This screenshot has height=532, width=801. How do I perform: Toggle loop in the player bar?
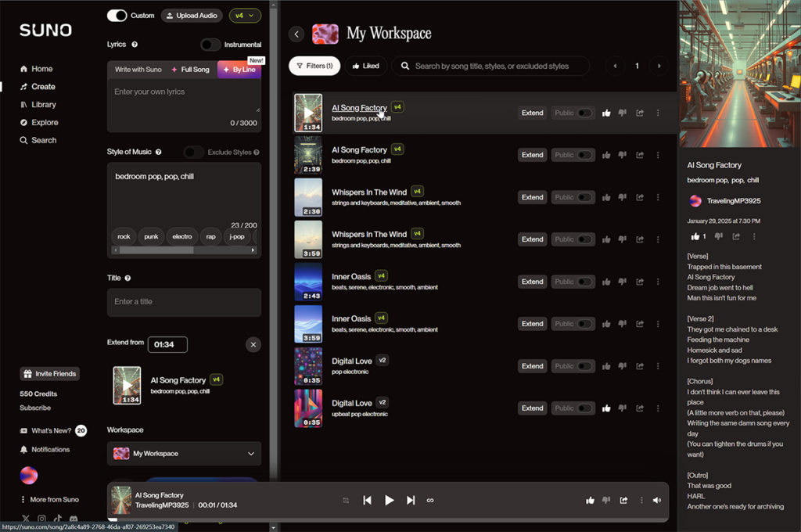coord(430,501)
